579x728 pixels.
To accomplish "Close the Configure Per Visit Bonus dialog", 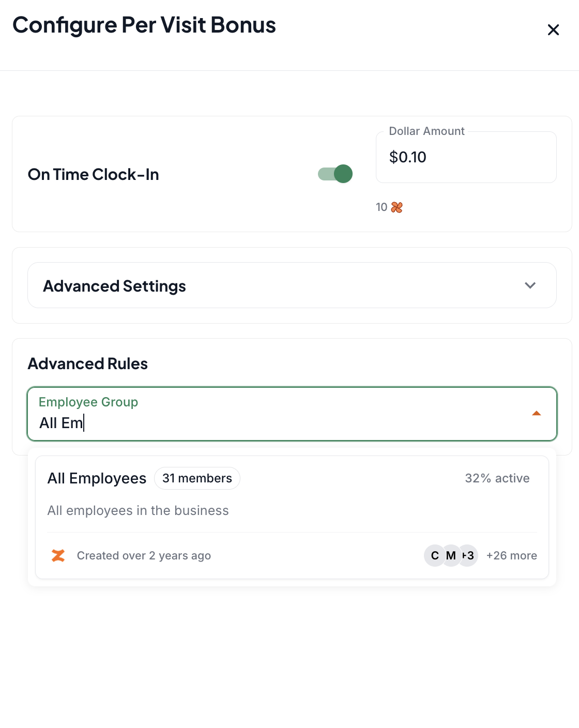I will [553, 30].
